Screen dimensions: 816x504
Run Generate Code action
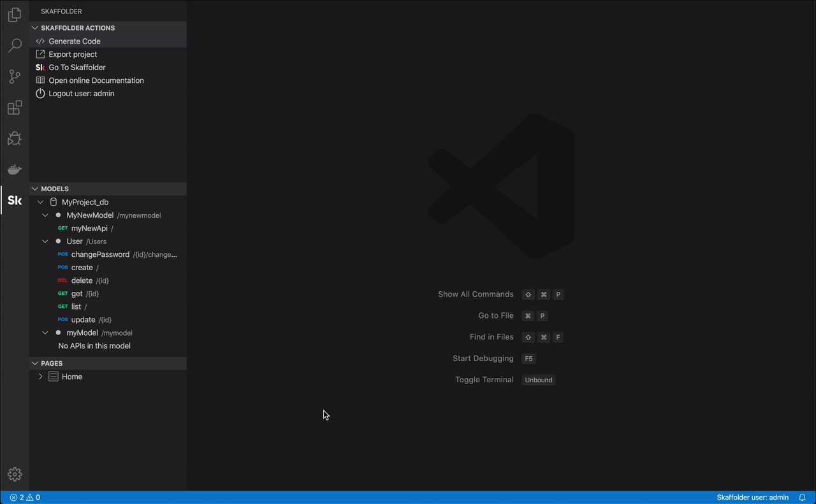75,41
